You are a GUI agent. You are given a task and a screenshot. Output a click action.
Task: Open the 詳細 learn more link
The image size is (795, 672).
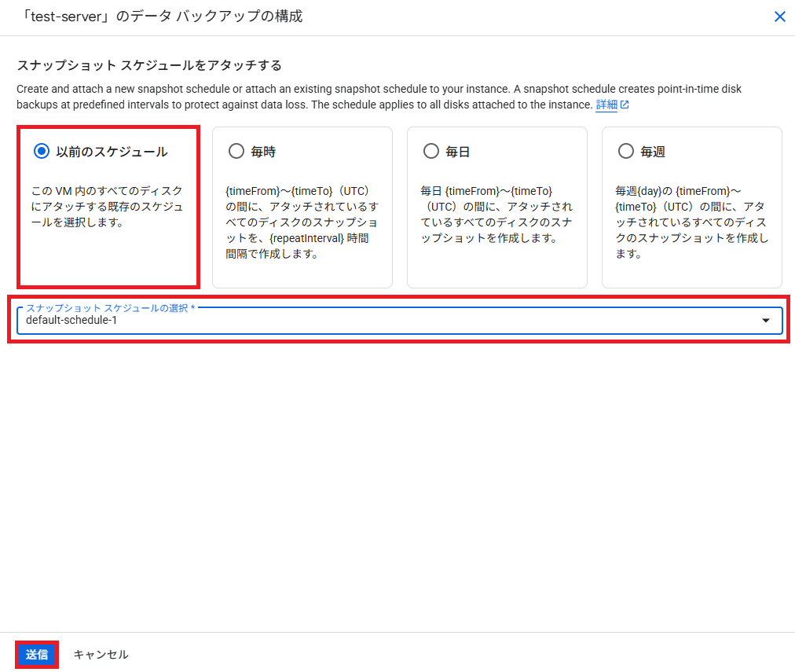[x=606, y=105]
